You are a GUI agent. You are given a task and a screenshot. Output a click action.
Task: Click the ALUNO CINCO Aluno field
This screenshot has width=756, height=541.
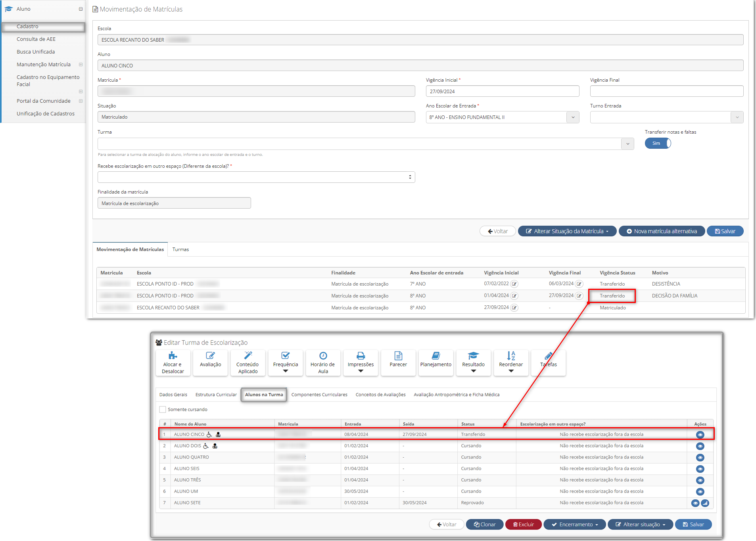420,65
